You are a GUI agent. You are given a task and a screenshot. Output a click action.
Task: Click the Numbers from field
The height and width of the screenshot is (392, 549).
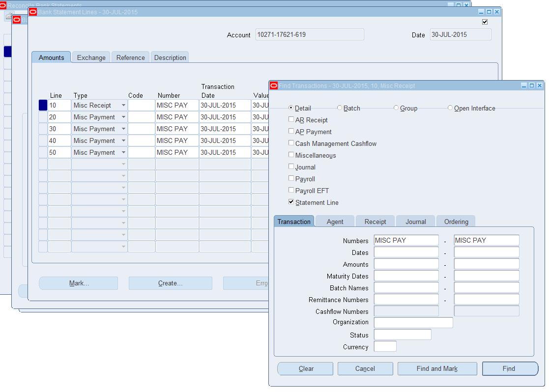406,240
